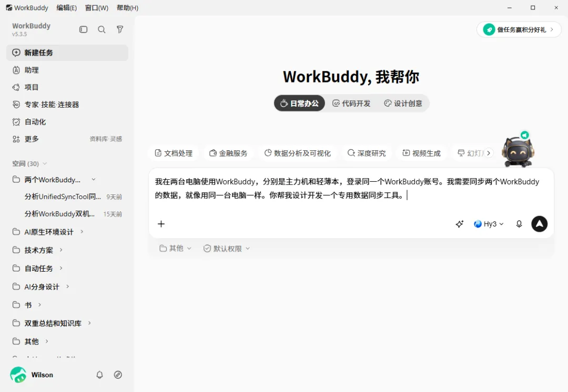
Task: Expand the 书 folder
Action: click(x=39, y=305)
